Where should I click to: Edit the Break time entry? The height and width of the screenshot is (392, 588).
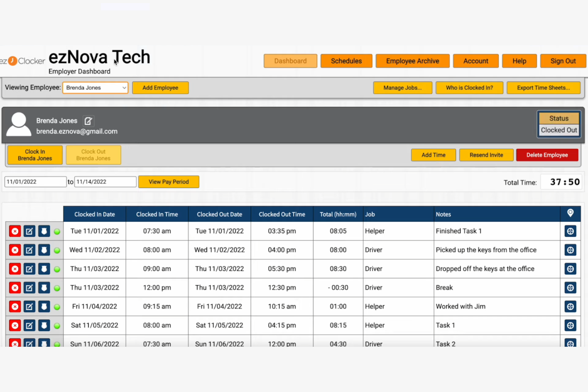(x=29, y=288)
